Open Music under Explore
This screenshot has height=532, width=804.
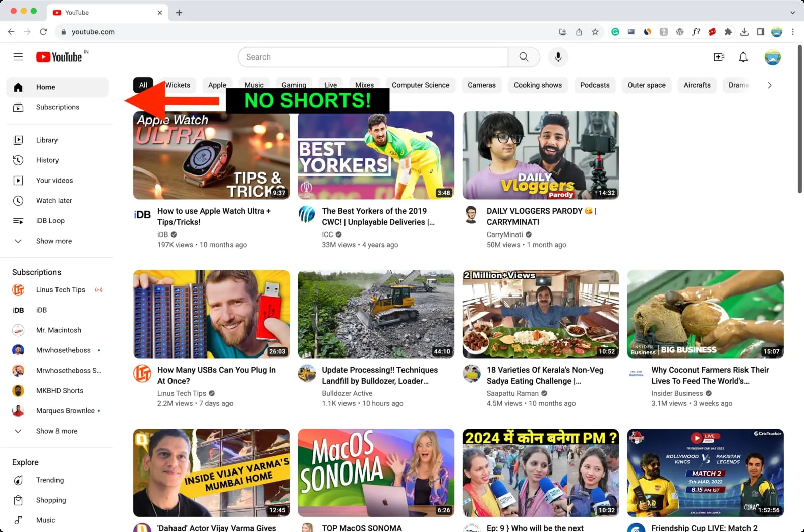pos(58,520)
